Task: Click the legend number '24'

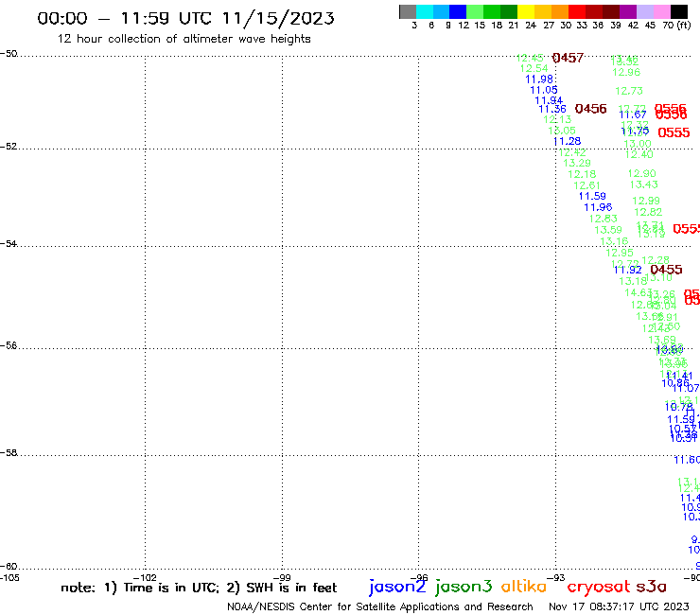Action: tap(531, 25)
